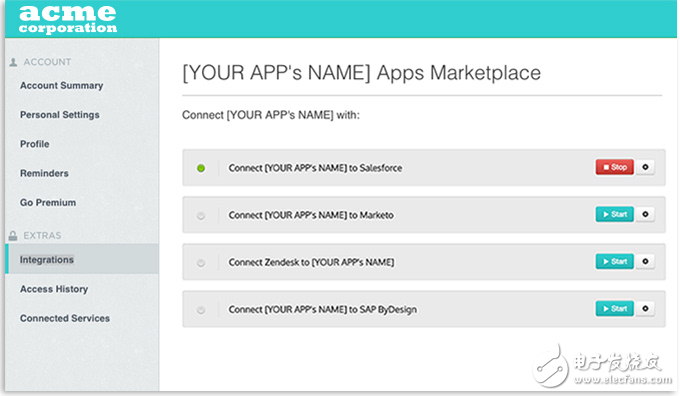Screen dimensions: 680x396
Task: Select Integrations in the sidebar
Action: 82,259
